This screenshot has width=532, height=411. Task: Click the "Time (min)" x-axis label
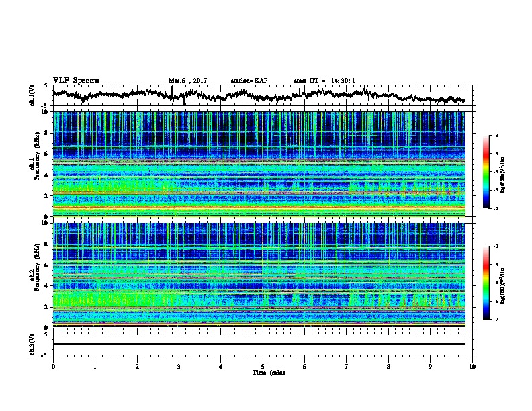point(269,373)
